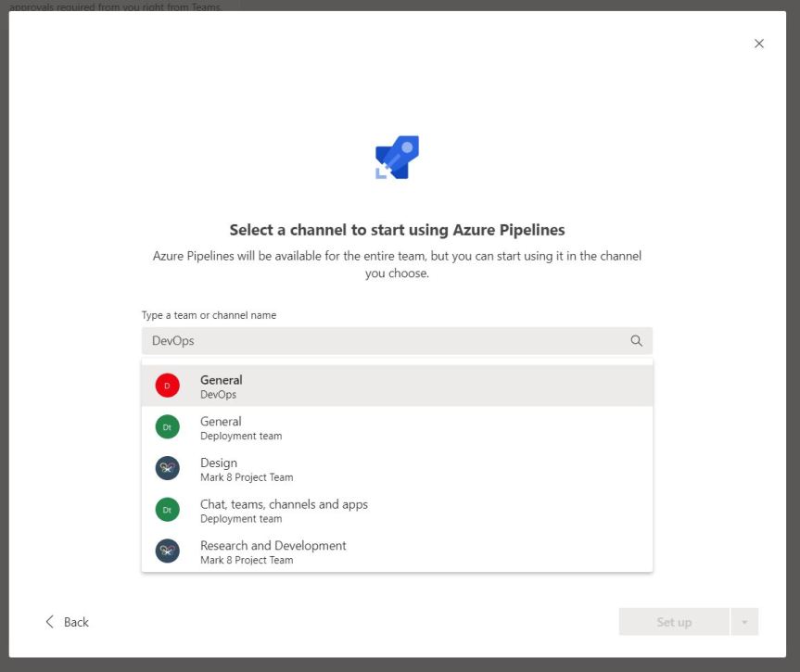Select the General channel of Deployment team

(x=397, y=427)
